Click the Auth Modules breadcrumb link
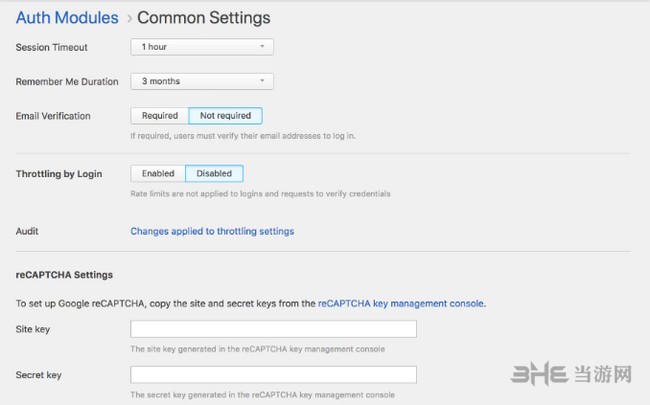The image size is (650, 405). click(67, 17)
